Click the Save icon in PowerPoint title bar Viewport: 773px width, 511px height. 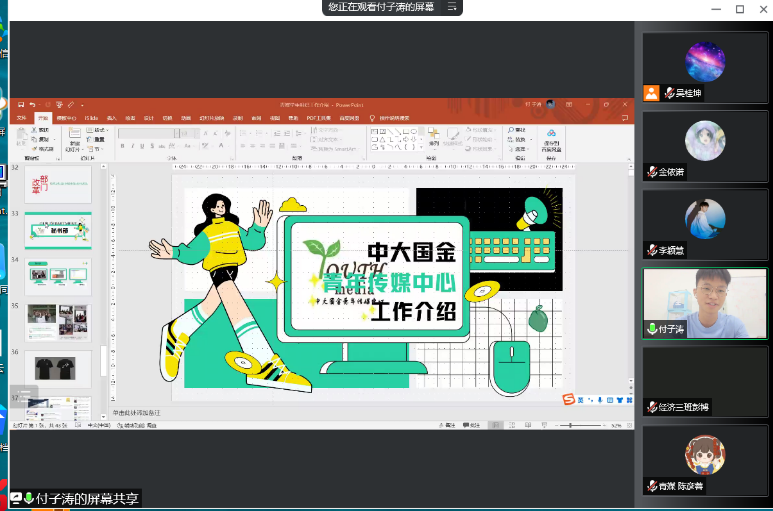(x=20, y=104)
